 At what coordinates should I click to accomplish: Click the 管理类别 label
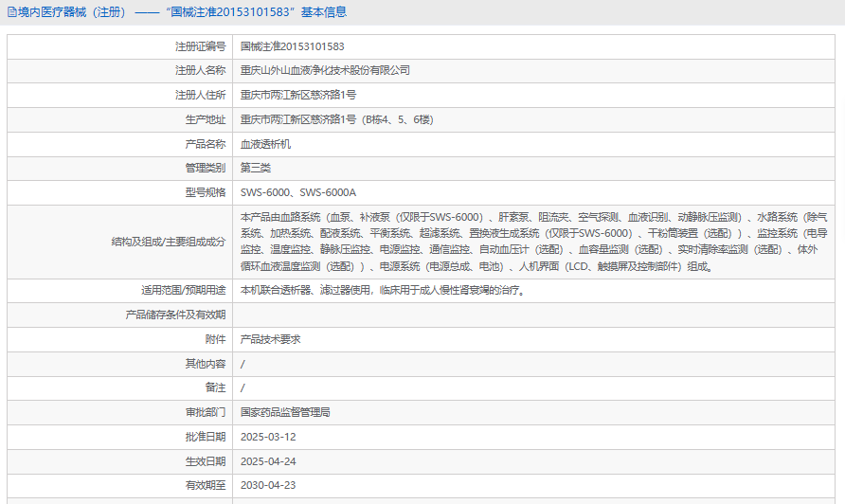coord(206,168)
